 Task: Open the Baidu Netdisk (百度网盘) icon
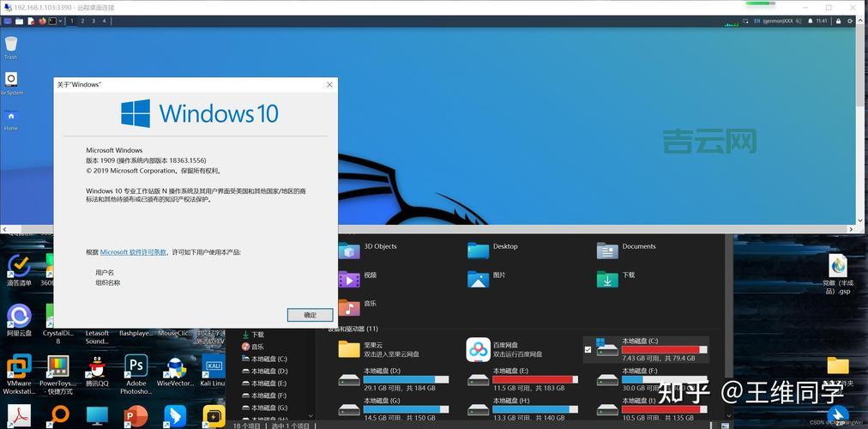tap(478, 349)
